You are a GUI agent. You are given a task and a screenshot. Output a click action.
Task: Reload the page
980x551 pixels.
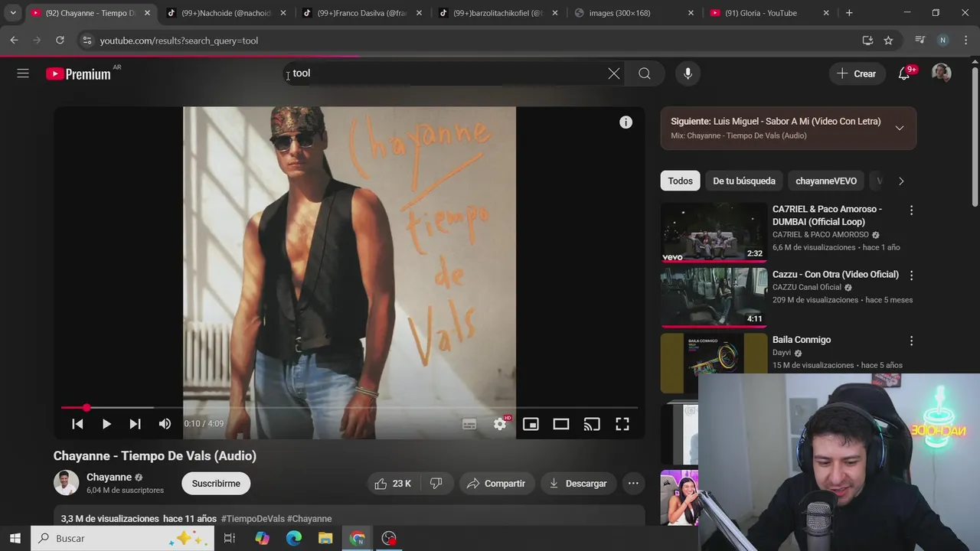click(60, 41)
